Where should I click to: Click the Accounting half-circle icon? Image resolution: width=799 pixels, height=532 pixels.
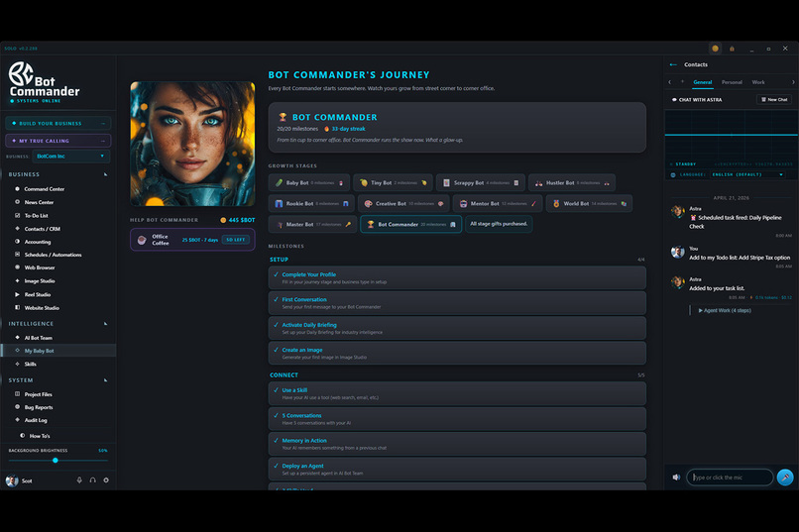tap(17, 242)
